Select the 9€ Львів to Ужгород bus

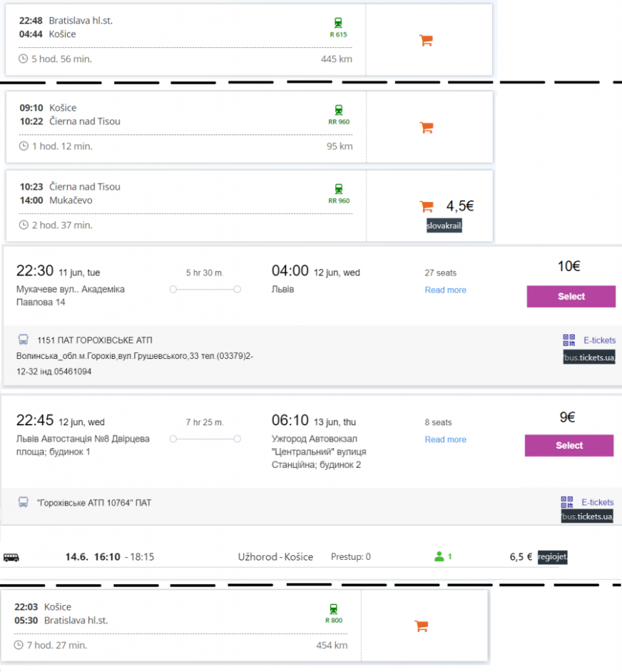point(569,446)
